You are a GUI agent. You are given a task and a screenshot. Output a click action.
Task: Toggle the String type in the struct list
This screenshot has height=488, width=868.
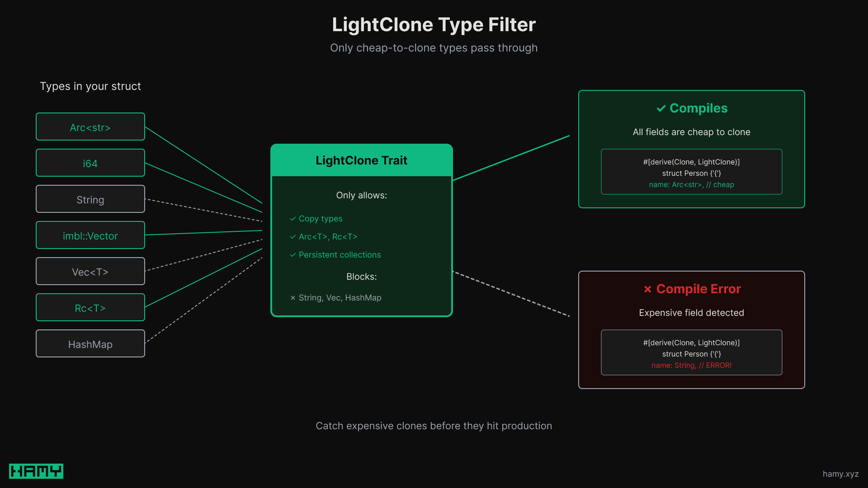pos(90,199)
